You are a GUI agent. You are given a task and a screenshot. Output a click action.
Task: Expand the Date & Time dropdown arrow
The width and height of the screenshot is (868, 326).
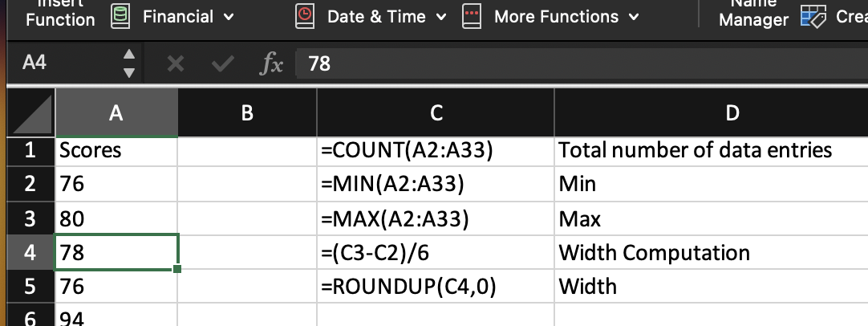tap(441, 17)
